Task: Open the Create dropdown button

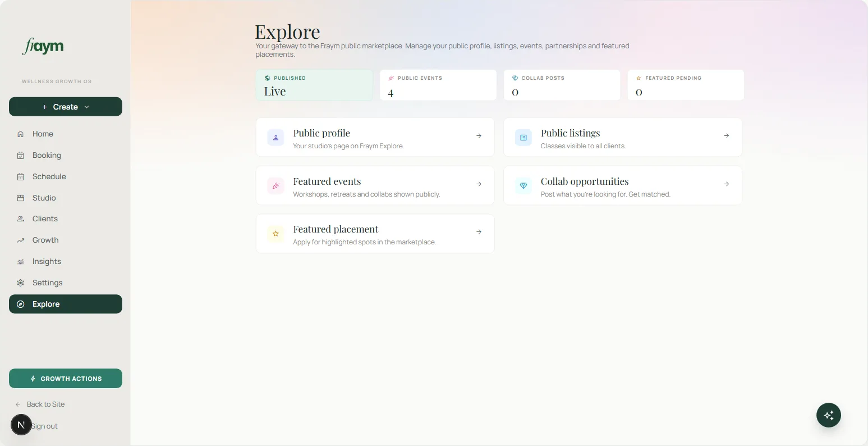Action: pyautogui.click(x=66, y=107)
